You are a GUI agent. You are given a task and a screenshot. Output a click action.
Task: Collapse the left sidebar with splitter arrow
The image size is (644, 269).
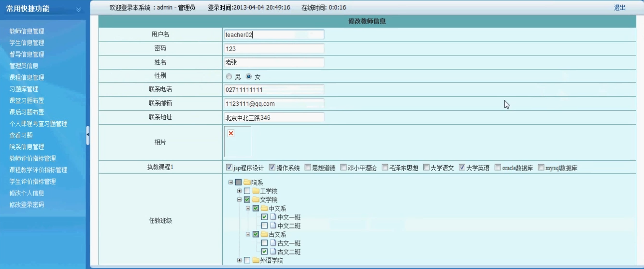[x=88, y=135]
